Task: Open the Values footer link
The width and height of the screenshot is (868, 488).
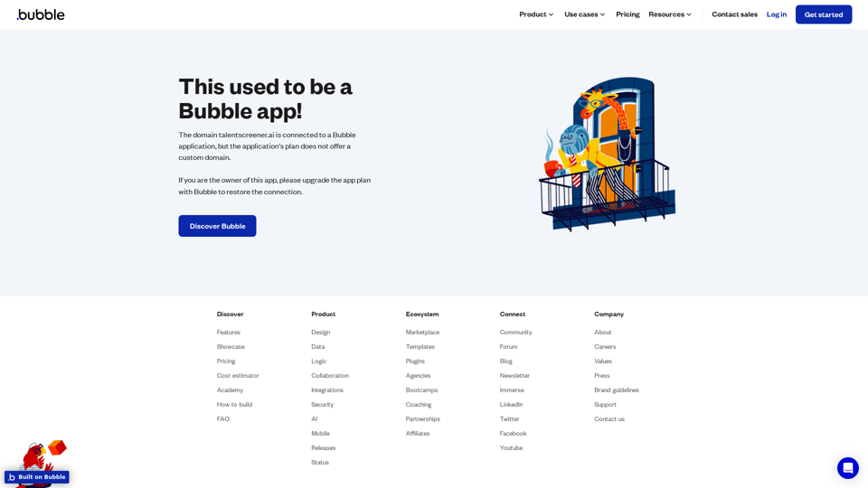Action: [x=602, y=361]
